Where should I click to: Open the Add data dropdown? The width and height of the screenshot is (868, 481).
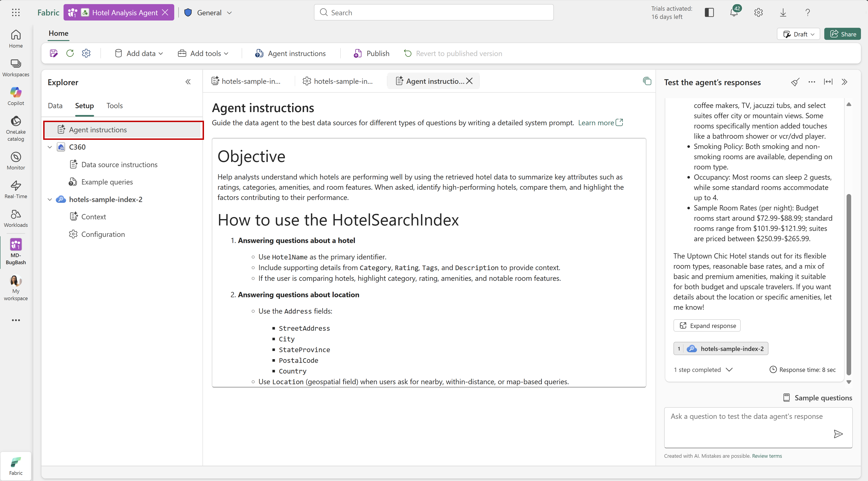coord(139,53)
